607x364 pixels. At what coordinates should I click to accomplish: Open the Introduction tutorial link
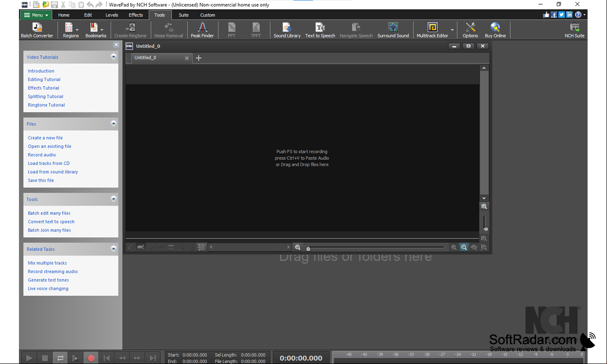[x=41, y=71]
